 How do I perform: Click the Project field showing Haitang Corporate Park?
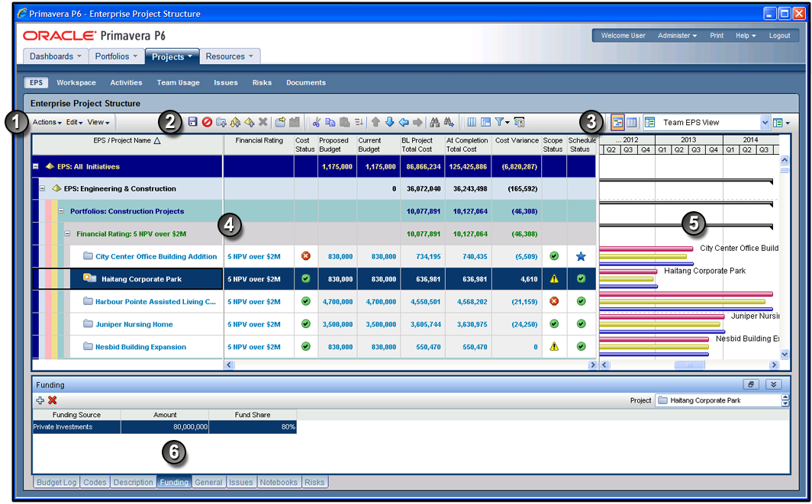point(720,400)
